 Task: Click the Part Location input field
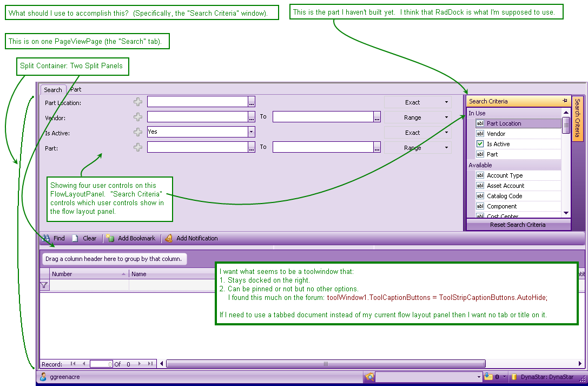click(x=197, y=102)
